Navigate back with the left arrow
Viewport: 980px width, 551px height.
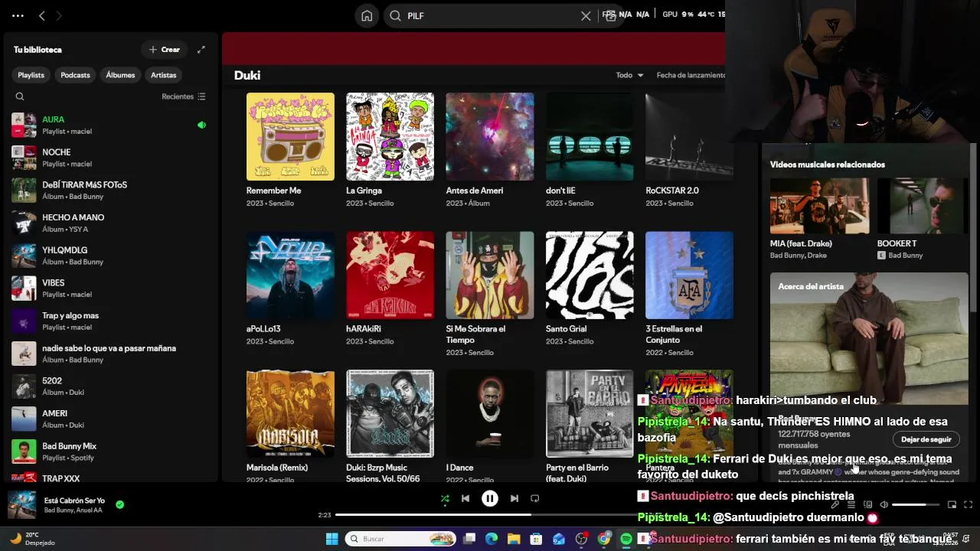[42, 15]
